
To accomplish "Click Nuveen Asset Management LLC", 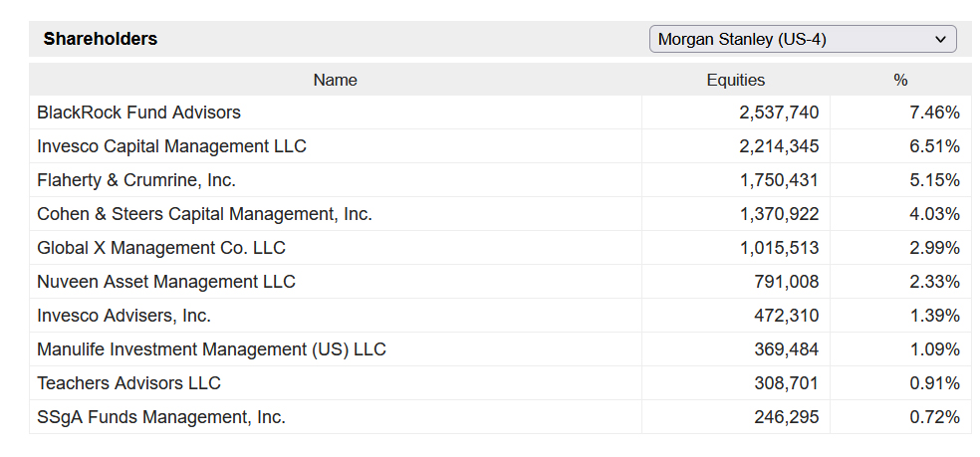I will point(166,282).
